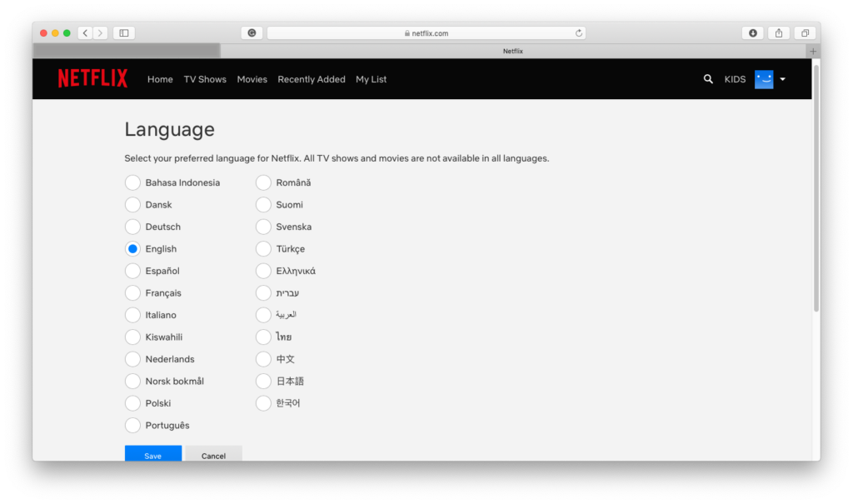Go to My List
This screenshot has height=504, width=853.
(x=371, y=80)
